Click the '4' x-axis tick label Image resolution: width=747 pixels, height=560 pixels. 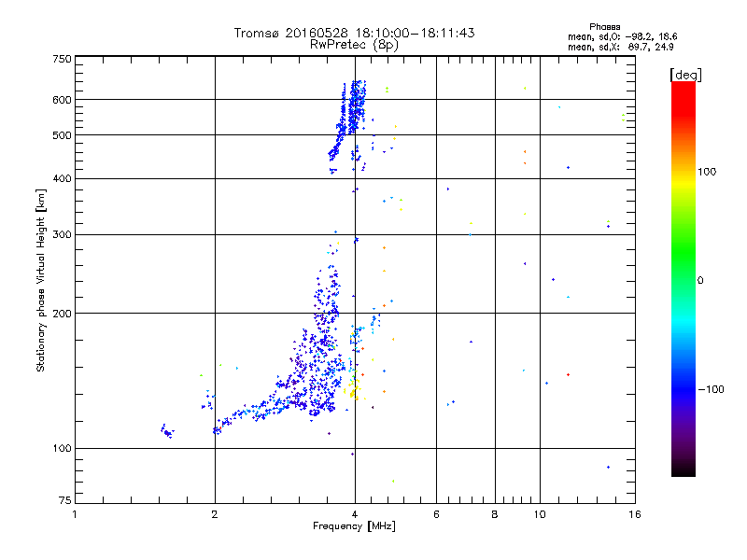click(x=355, y=514)
